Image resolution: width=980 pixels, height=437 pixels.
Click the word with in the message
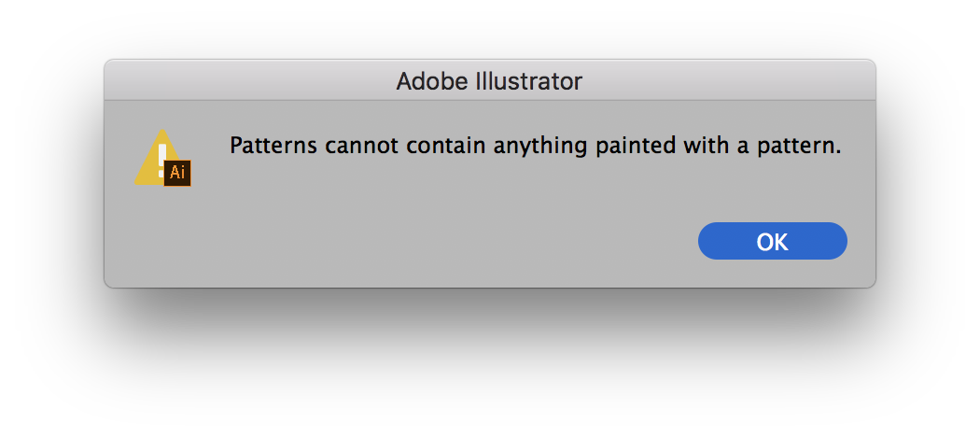coord(706,146)
